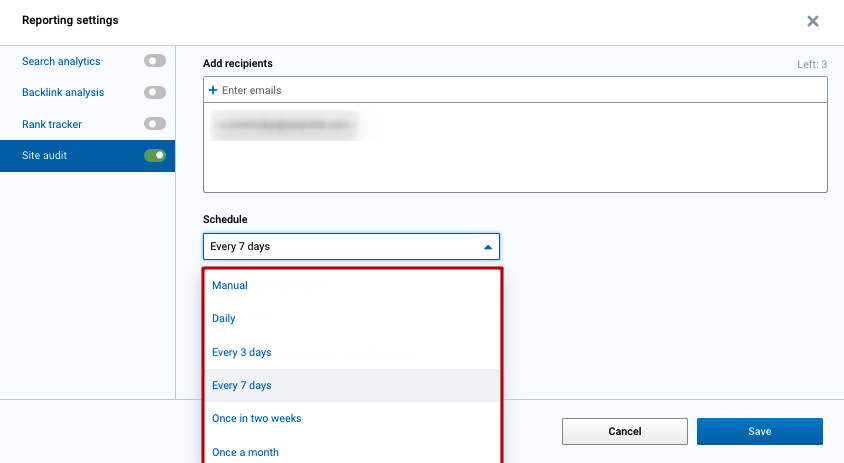844x463 pixels.
Task: Select the Site audit section
Action: pos(45,156)
